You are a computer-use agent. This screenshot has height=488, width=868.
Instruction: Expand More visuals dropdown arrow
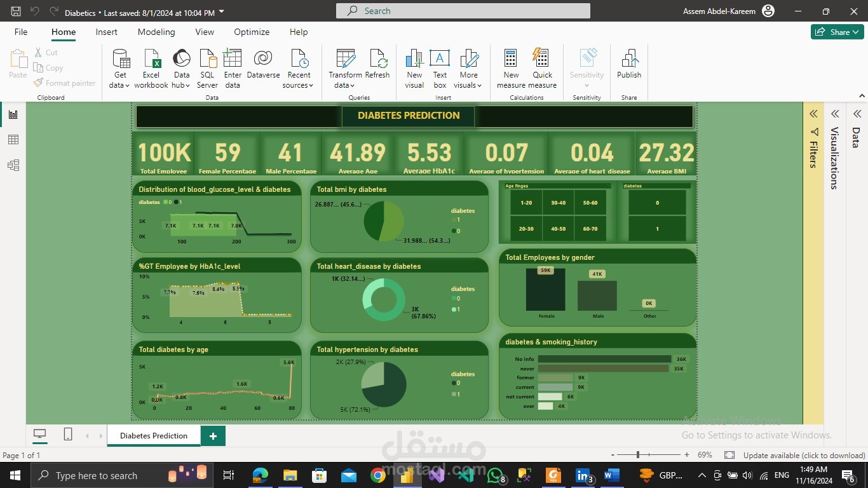479,86
